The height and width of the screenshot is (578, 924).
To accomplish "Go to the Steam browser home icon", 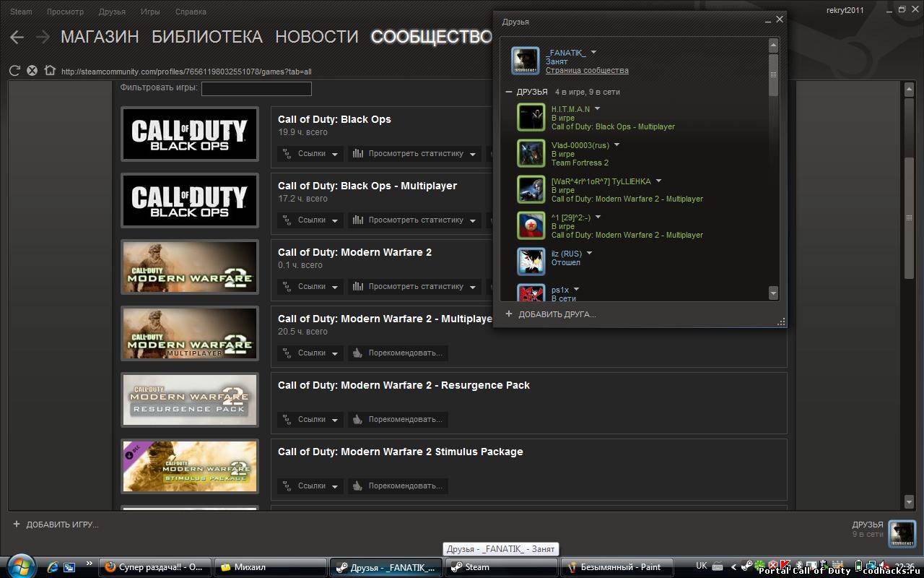I will [49, 71].
